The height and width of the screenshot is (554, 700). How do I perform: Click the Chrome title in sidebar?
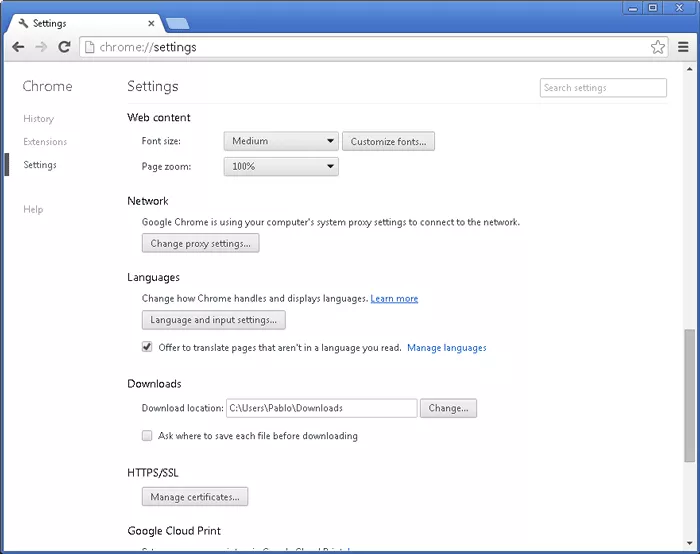click(47, 86)
